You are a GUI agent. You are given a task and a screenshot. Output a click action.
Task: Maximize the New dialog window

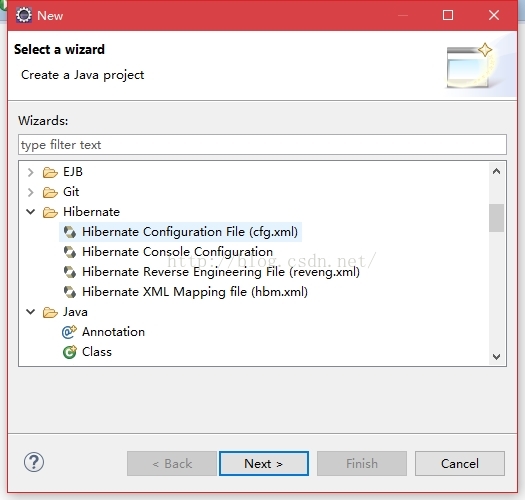tap(448, 15)
